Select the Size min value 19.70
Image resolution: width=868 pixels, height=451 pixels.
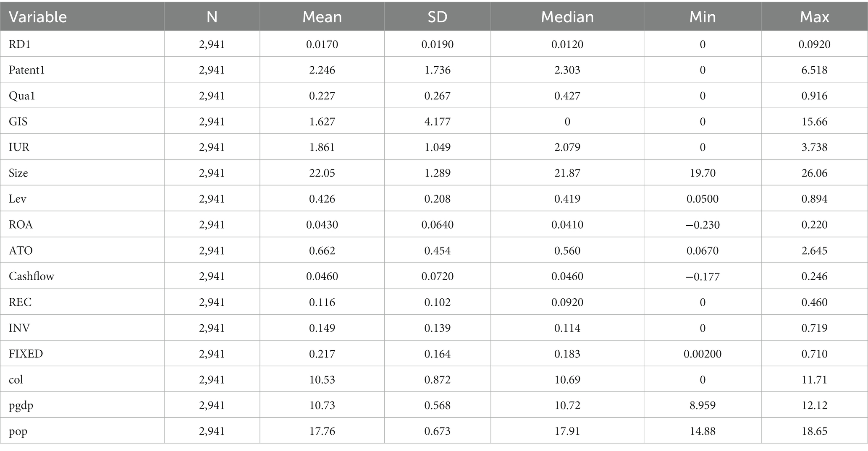point(703,173)
